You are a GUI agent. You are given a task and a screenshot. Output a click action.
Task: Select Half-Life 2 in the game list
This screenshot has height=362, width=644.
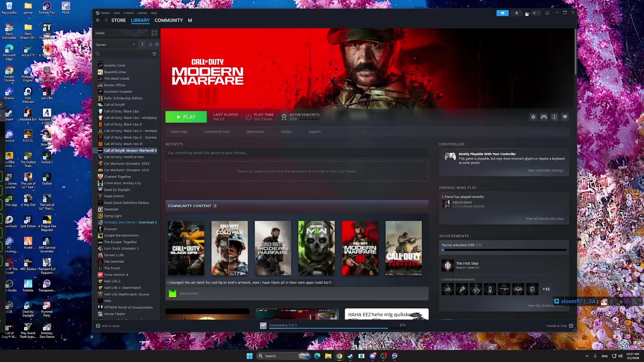[x=112, y=281]
